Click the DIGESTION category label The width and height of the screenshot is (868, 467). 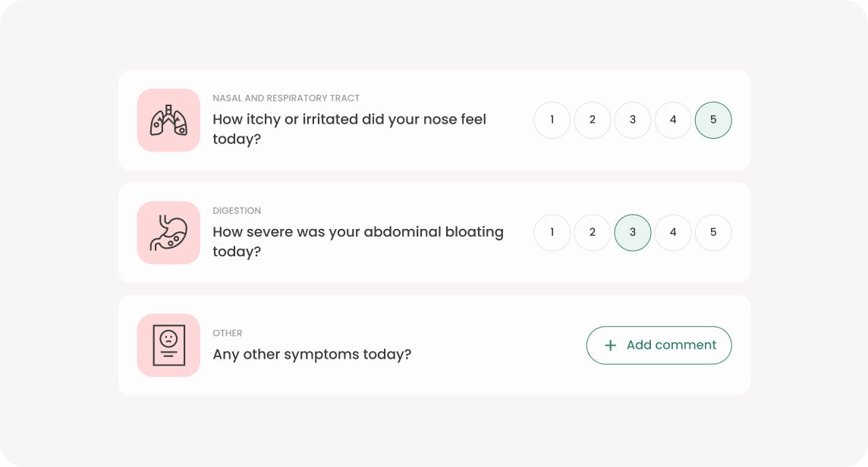pos(237,211)
